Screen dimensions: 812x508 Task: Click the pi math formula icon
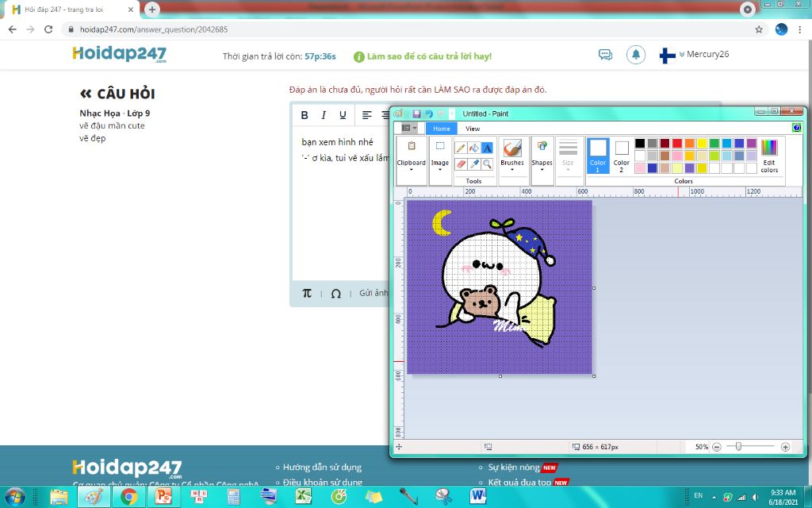click(307, 294)
